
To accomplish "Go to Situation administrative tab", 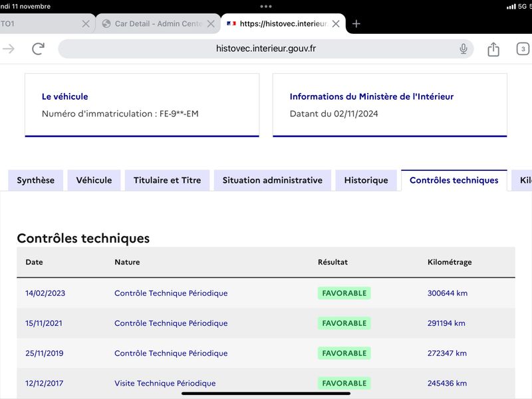I will click(x=273, y=180).
